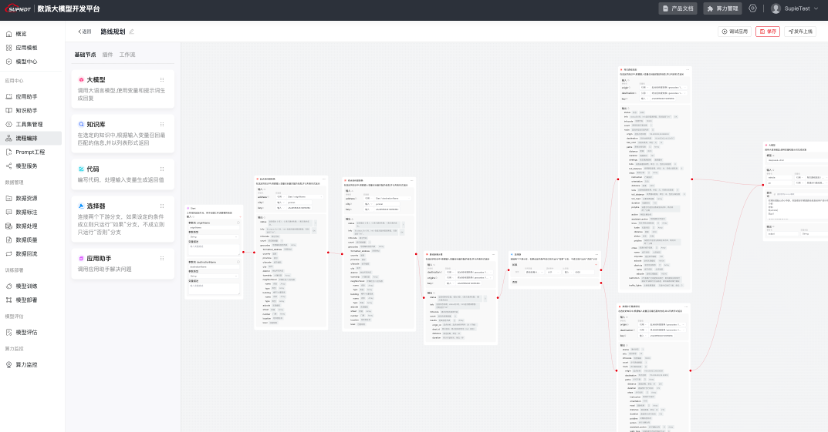The height and width of the screenshot is (432, 828).
Task: Open 数据质量 in the sidebar
Action: (26, 240)
